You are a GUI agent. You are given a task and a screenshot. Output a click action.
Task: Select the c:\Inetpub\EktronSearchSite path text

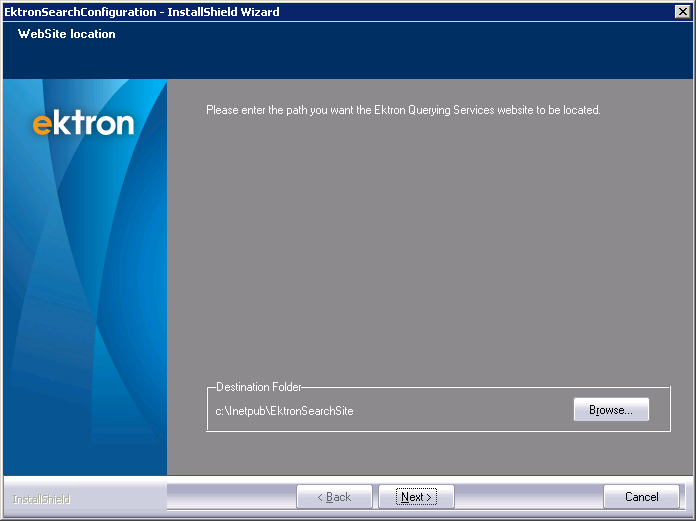(x=284, y=411)
